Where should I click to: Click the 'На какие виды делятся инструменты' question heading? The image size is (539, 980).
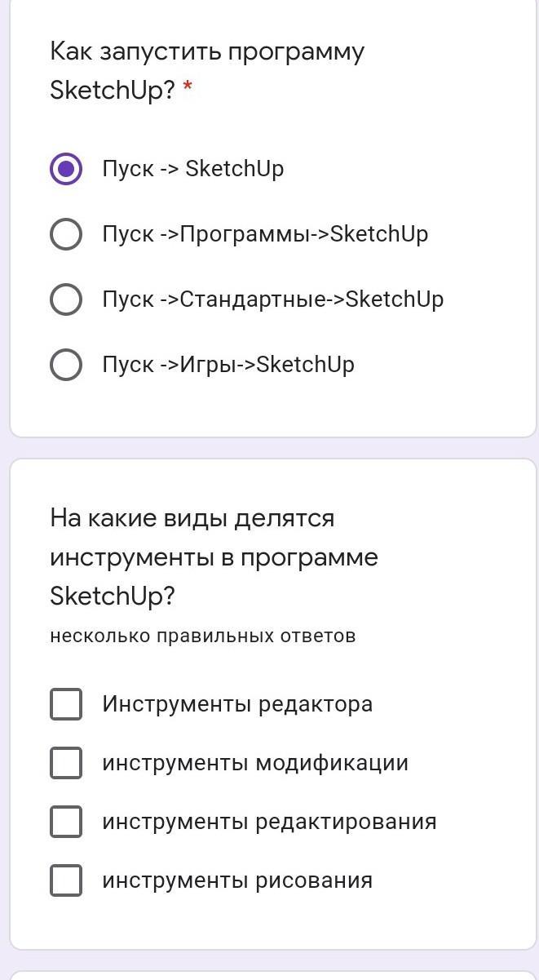pyautogui.click(x=214, y=557)
